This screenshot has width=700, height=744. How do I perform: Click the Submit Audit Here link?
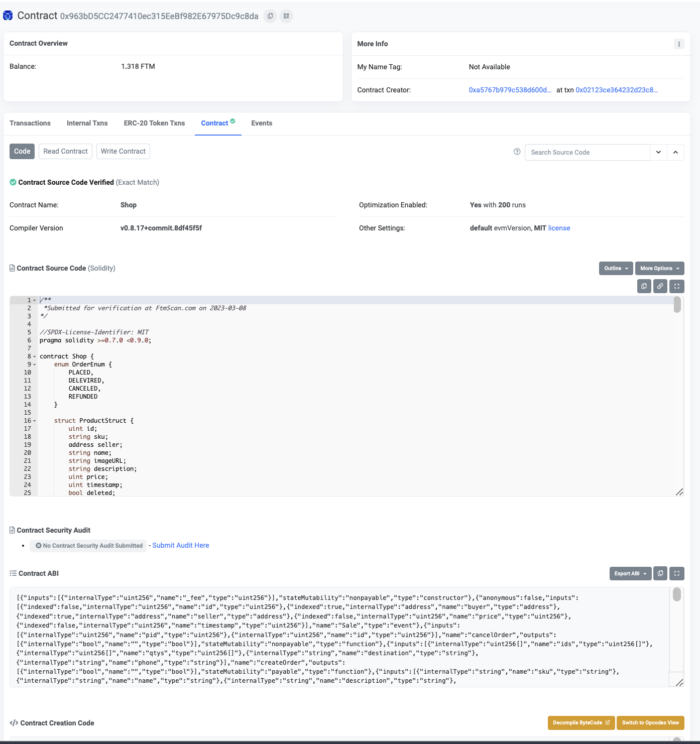pos(181,545)
